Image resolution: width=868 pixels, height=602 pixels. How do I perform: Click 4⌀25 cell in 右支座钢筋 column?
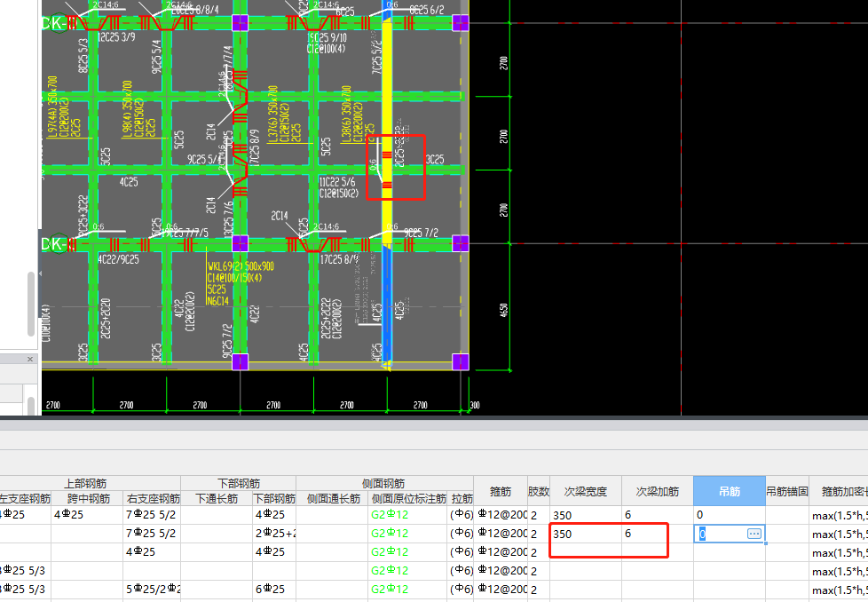[x=153, y=552]
